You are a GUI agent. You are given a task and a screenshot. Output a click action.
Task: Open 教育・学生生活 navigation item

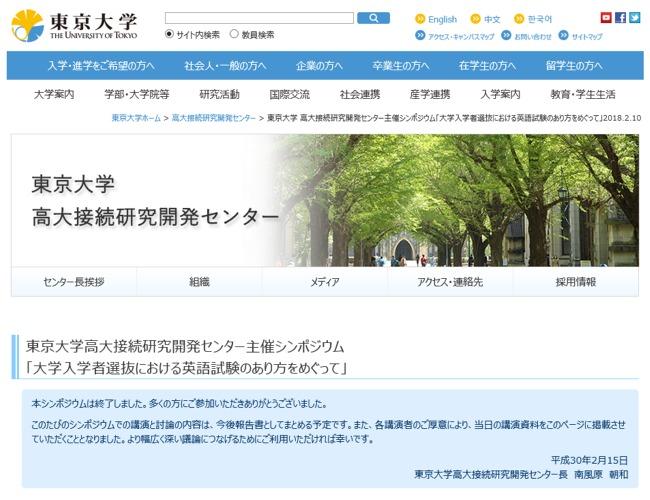pos(583,94)
